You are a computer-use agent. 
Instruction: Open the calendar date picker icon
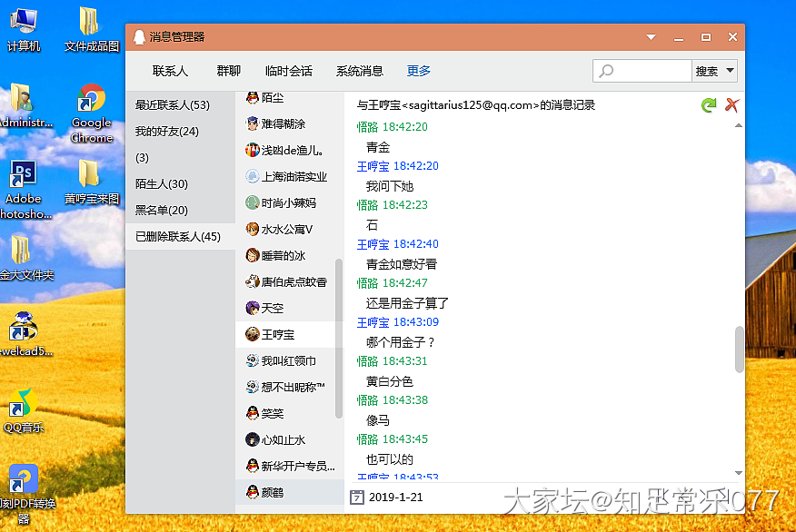(357, 497)
